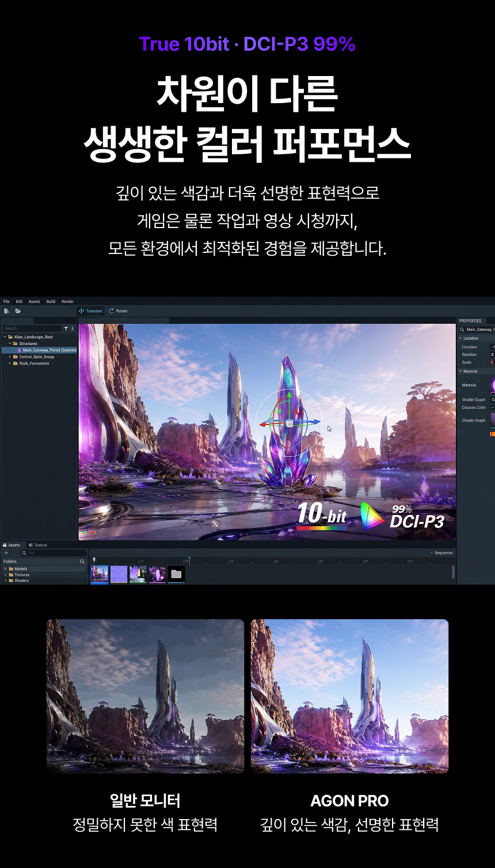The width and height of the screenshot is (495, 868).
Task: Click the filter funnel icon beside hierarchy search
Action: [x=66, y=328]
